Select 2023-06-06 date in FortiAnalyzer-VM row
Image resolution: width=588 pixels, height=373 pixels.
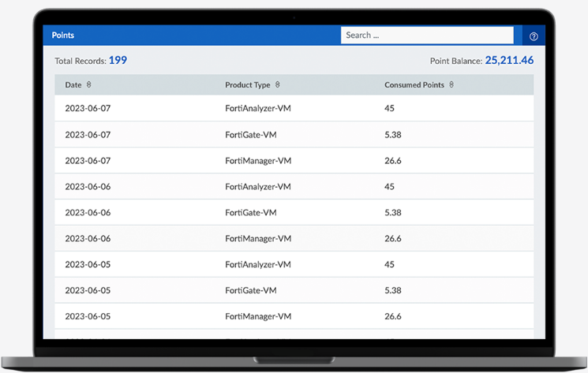pyautogui.click(x=88, y=186)
